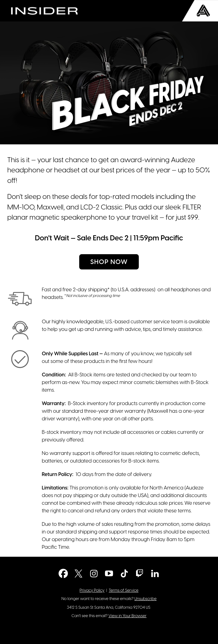Open the Twitch icon link
Viewport: 218px width, 644px height.
(139, 573)
